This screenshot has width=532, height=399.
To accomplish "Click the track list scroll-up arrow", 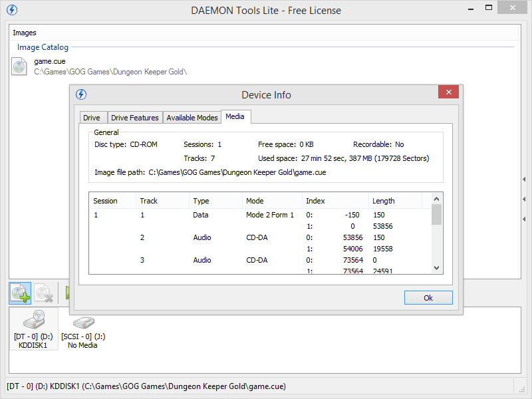I will click(x=437, y=199).
